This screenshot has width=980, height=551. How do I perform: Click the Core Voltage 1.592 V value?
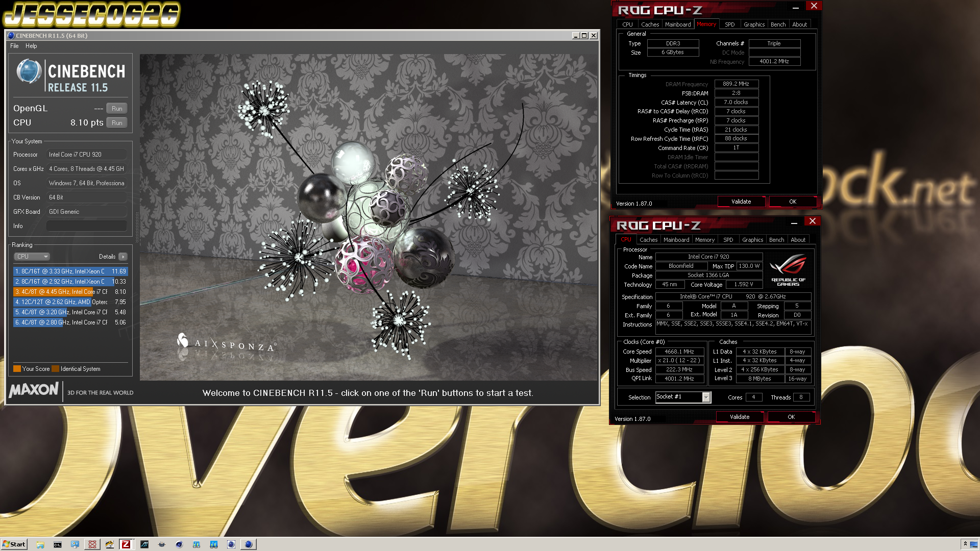[744, 285]
